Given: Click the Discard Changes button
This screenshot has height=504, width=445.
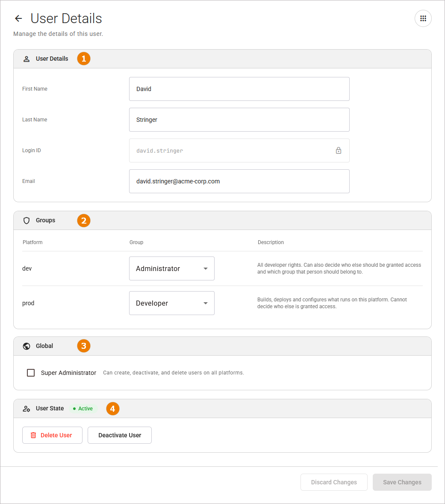Looking at the screenshot, I should tap(334, 482).
